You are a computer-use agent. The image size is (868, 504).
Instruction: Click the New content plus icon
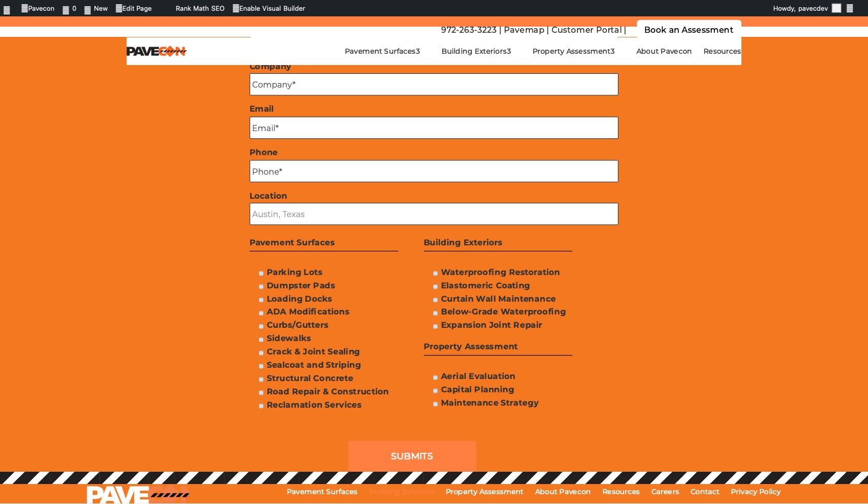point(88,9)
